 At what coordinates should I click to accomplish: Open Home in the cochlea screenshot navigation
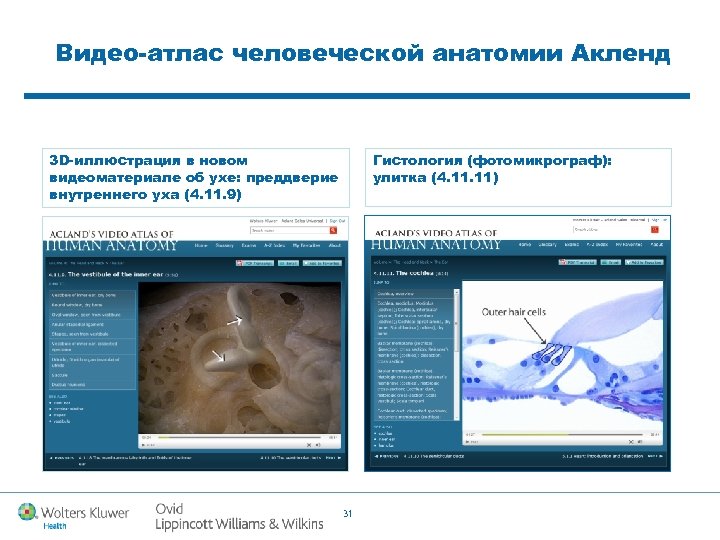click(x=525, y=245)
